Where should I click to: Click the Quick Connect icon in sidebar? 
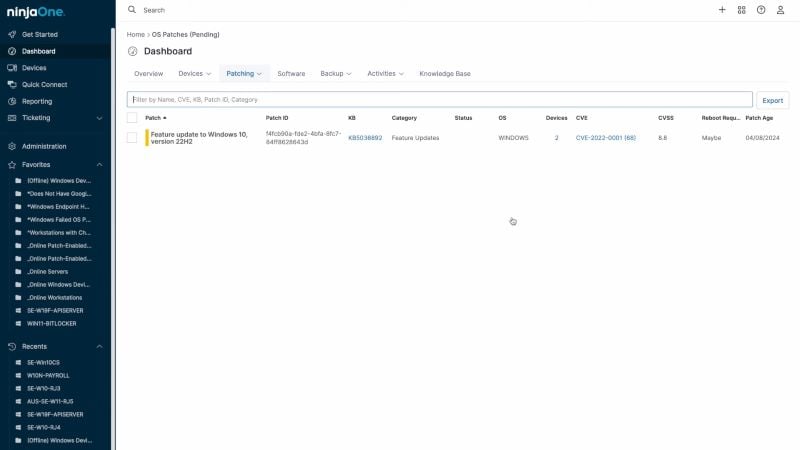coord(12,85)
